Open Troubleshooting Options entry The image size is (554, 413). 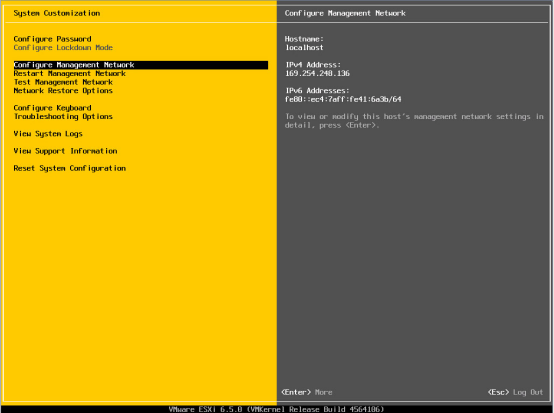tap(63, 117)
